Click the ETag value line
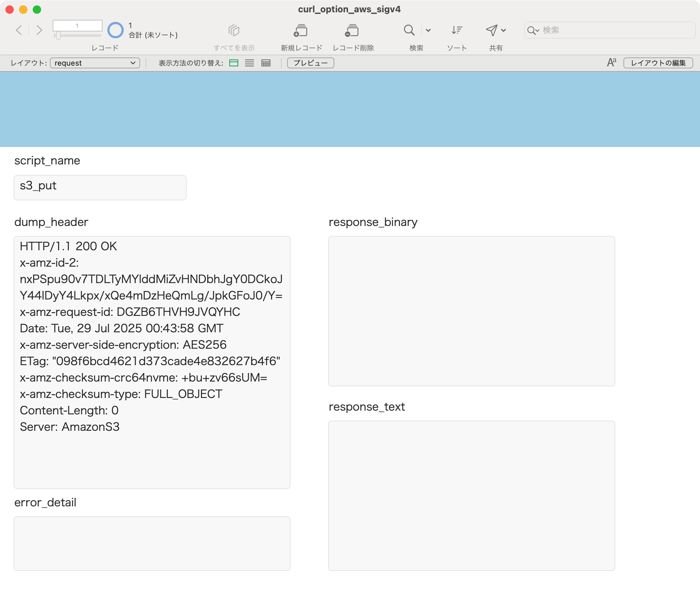The height and width of the screenshot is (597, 700). click(x=150, y=361)
